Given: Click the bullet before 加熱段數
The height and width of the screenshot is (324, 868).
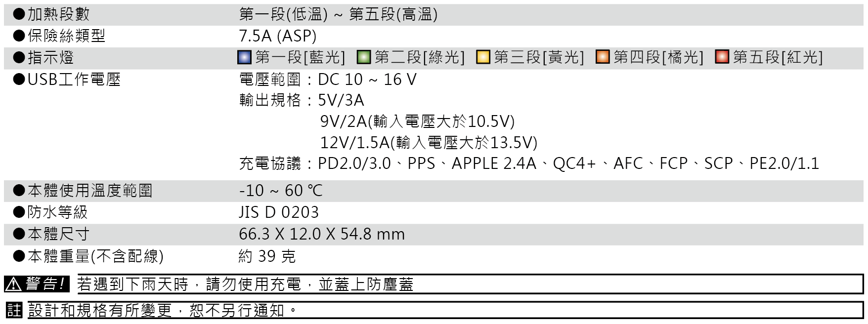Looking at the screenshot, I should click(x=19, y=14).
